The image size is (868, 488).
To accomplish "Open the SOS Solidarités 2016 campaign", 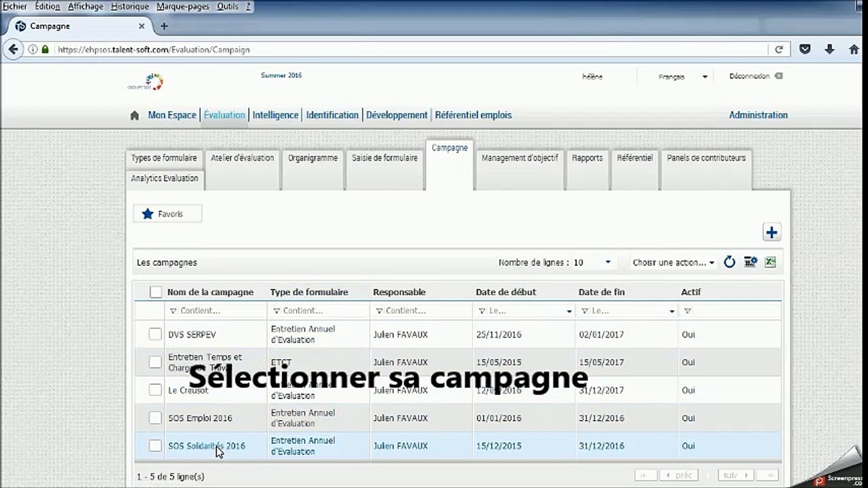I will 207,446.
